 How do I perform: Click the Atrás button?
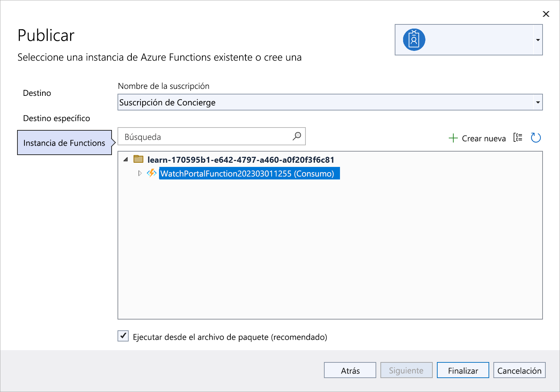(350, 370)
